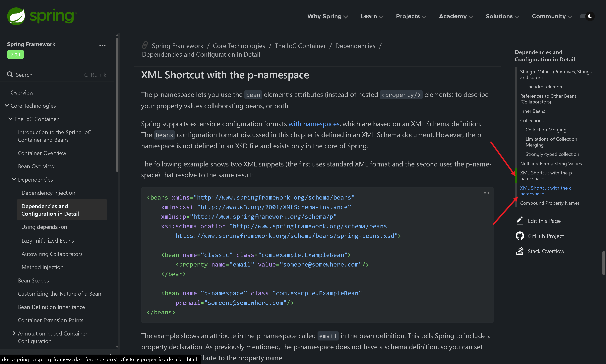606x364 pixels.
Task: Click the Stack Overflow icon
Action: pyautogui.click(x=520, y=251)
